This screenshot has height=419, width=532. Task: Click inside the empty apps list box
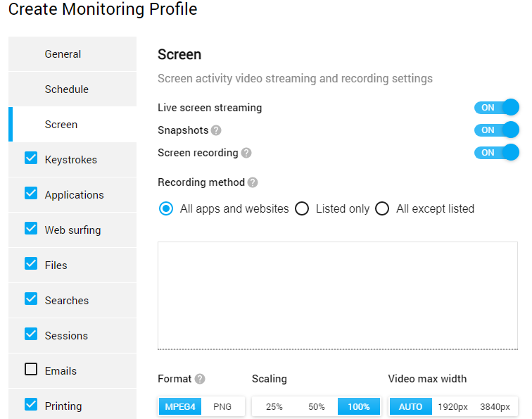click(338, 295)
